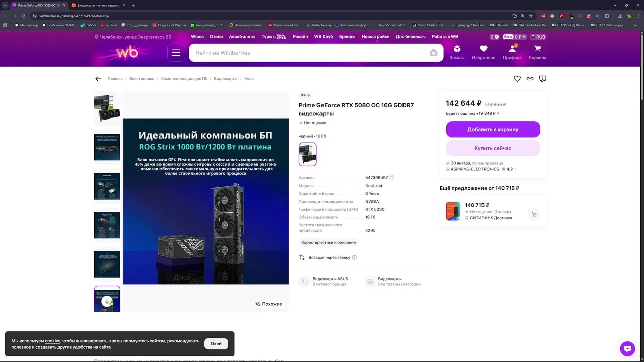Open the browser tab search dropdown
Viewport: 644px width, 362px height.
[x=5, y=5]
